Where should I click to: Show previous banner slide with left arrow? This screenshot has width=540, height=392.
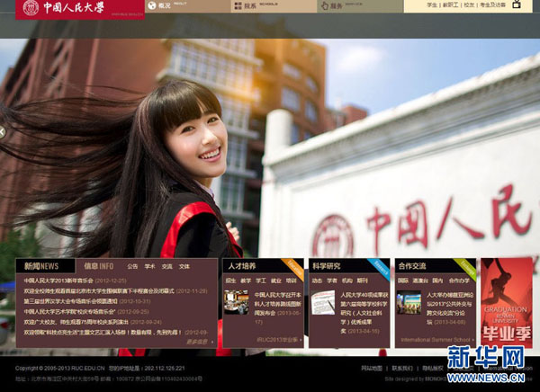(2, 132)
